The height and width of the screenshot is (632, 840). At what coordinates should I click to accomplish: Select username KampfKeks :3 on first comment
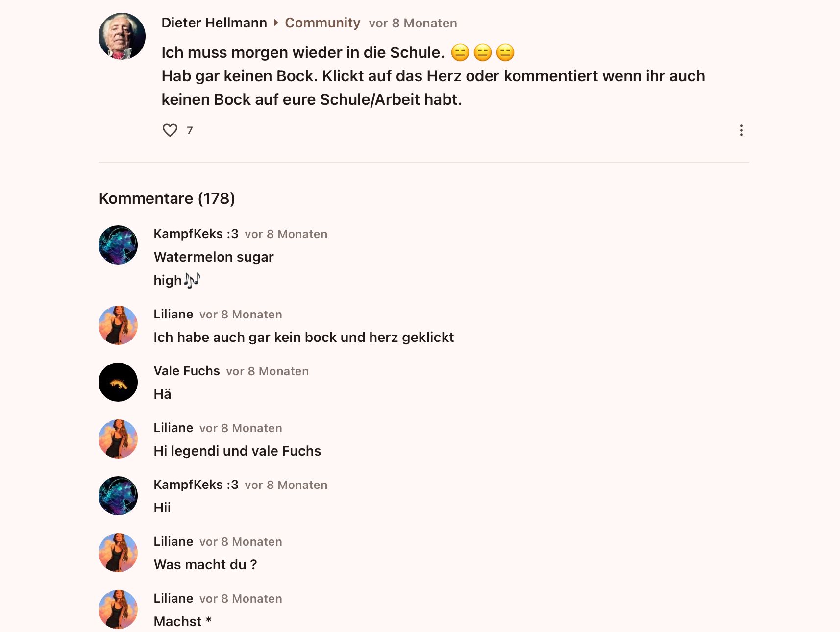pos(196,234)
